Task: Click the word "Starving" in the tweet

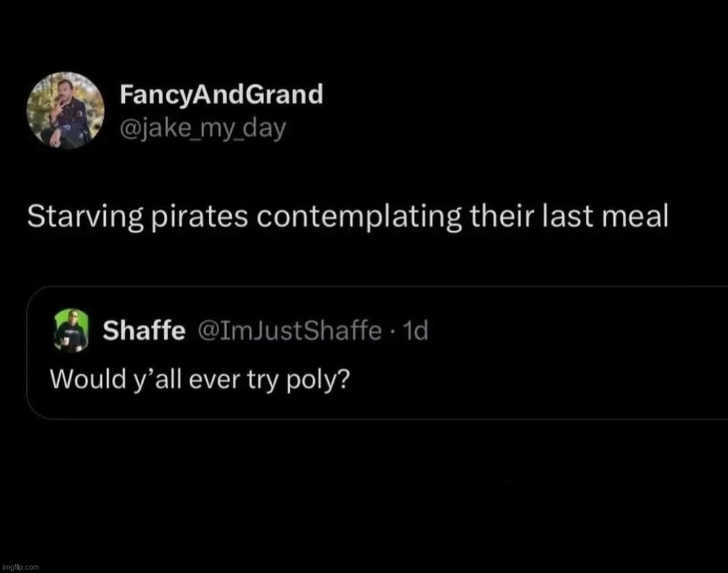Action: pos(73,216)
